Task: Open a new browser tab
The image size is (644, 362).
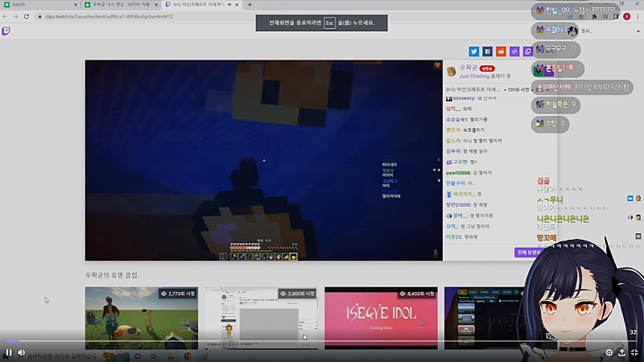Action: (x=250, y=5)
